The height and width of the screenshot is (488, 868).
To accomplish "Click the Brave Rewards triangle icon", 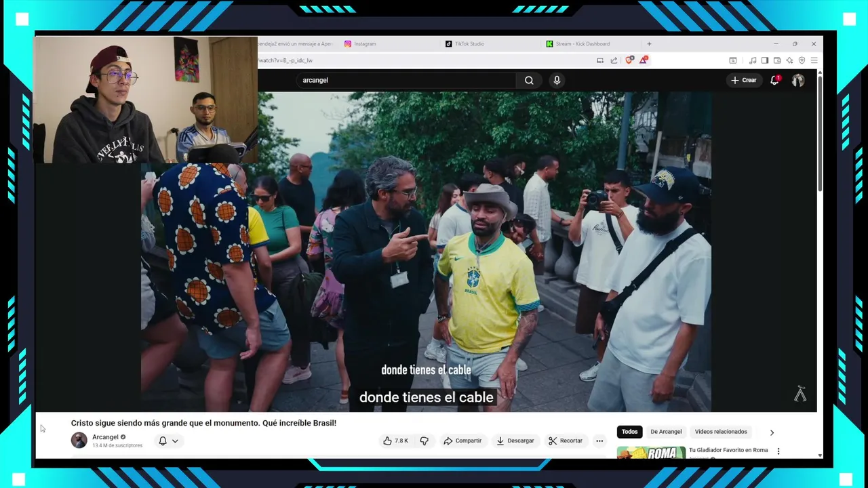I will click(x=643, y=60).
